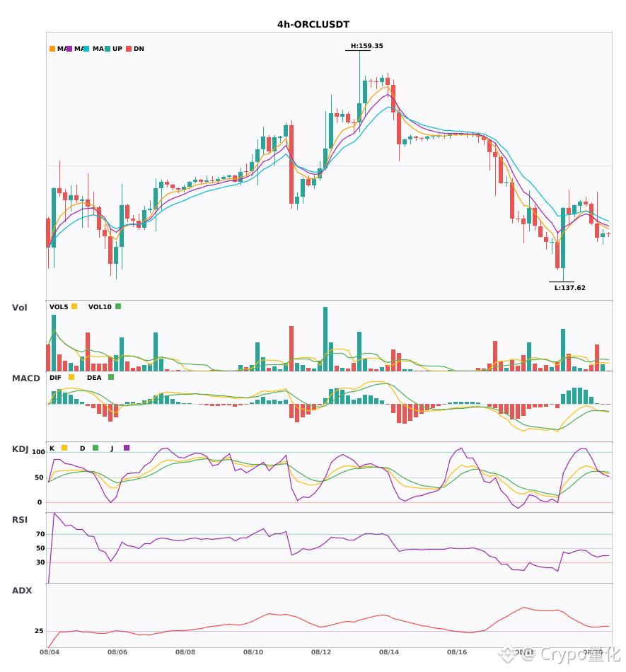
Task: Click the green VOL10 legend swatch
Action: pos(118,306)
